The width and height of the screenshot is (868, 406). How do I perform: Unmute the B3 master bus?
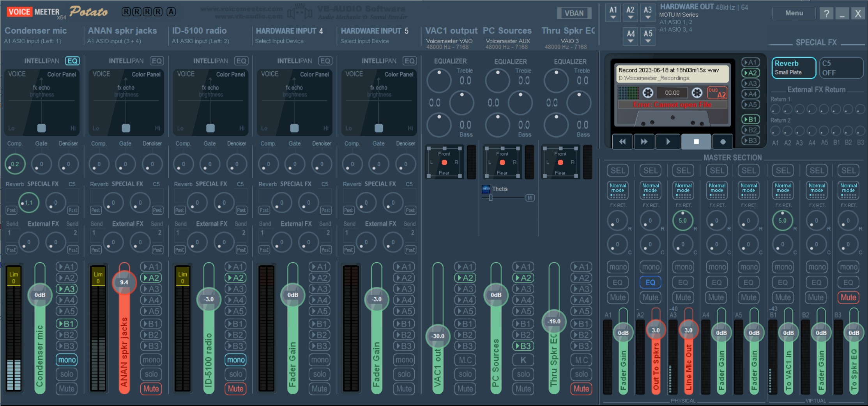coord(848,298)
